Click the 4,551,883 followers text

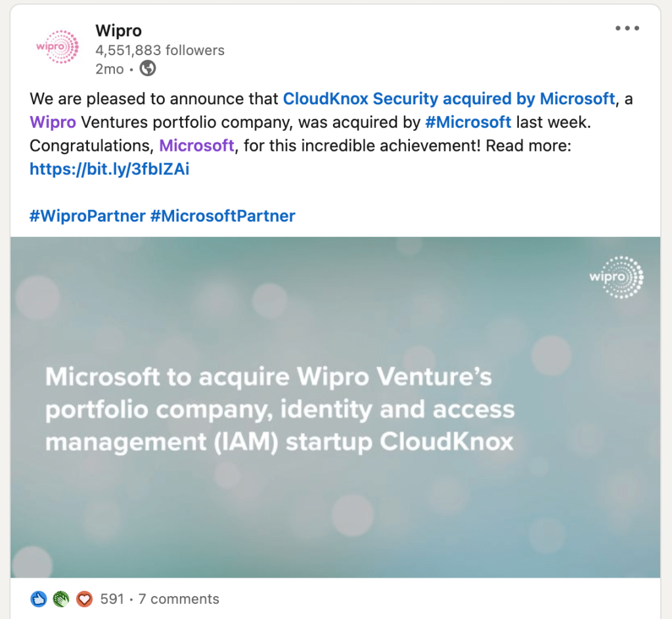pos(160,50)
